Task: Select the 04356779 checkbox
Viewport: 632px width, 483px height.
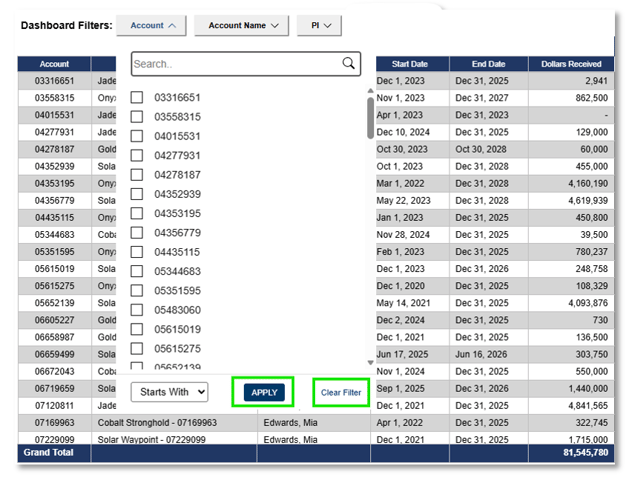Action: click(137, 233)
